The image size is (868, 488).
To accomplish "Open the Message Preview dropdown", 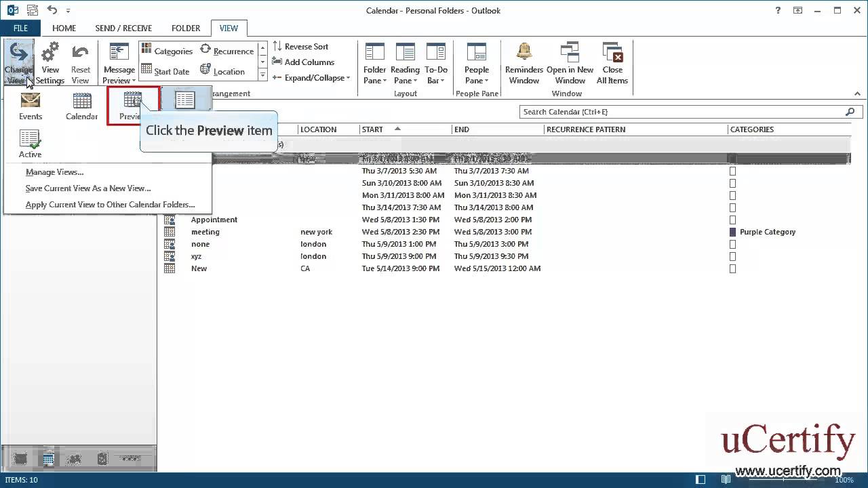I will coord(119,63).
